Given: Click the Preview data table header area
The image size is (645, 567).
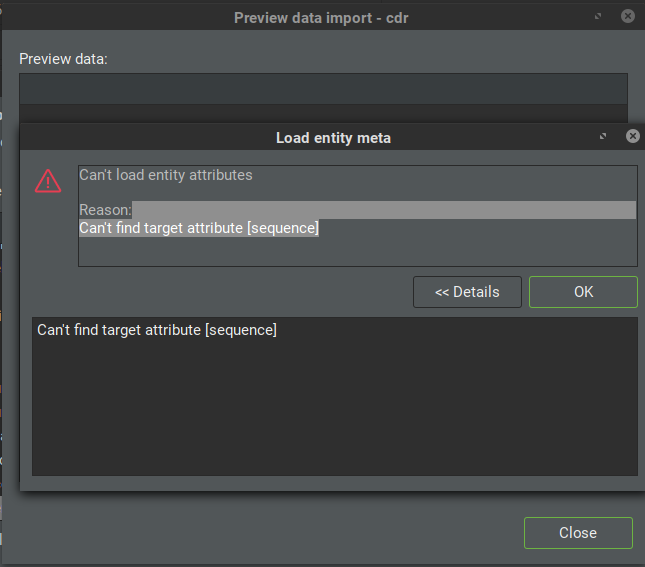Looking at the screenshot, I should tap(323, 89).
